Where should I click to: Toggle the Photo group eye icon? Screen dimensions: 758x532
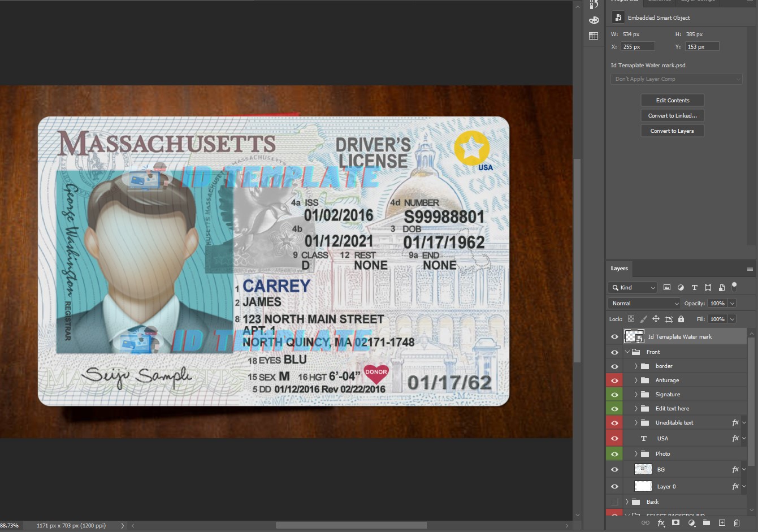(614, 454)
